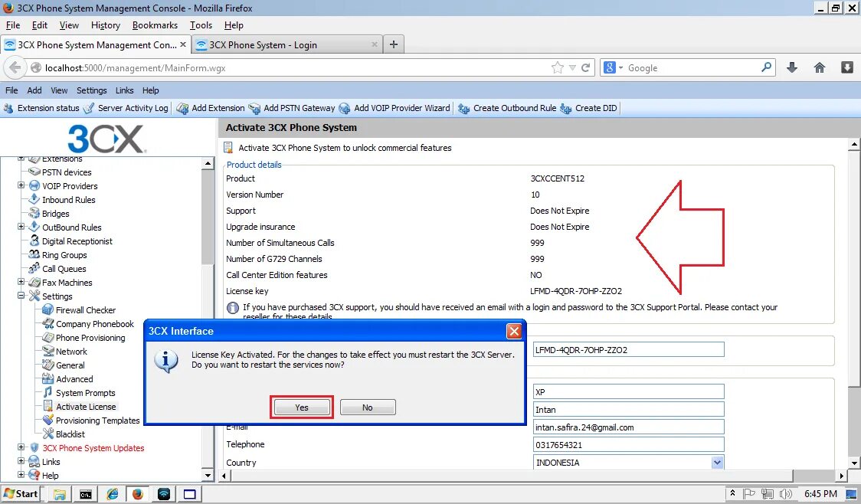Open command prompt taskbar icon

(86, 494)
